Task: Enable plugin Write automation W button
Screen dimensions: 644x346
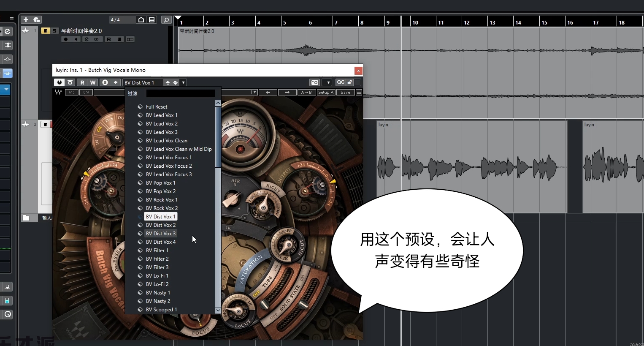Action: [93, 82]
